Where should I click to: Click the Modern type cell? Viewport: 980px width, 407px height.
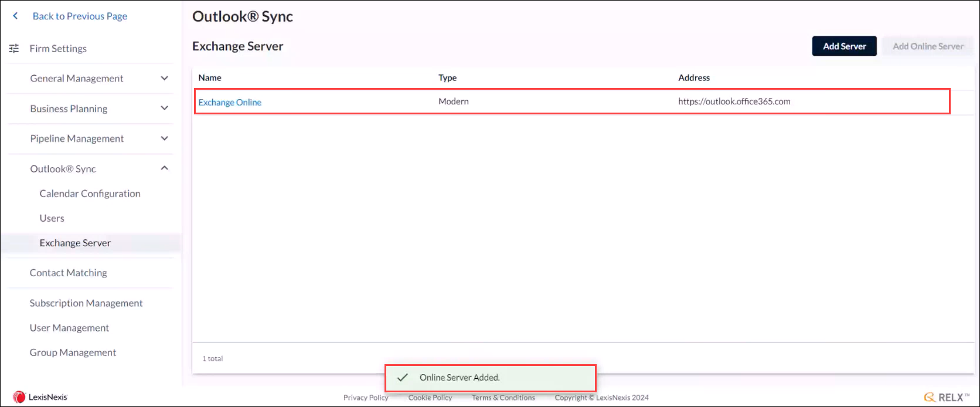pos(453,101)
